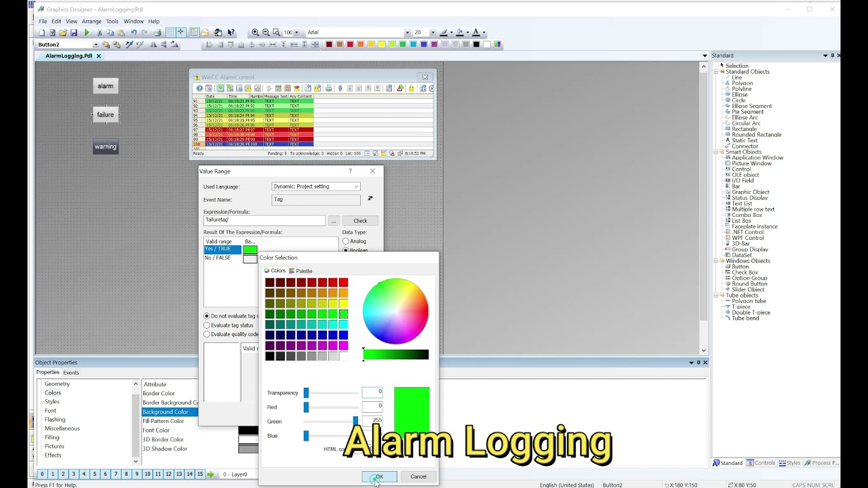
Task: Click the Expression/Formula input field
Action: [x=264, y=220]
